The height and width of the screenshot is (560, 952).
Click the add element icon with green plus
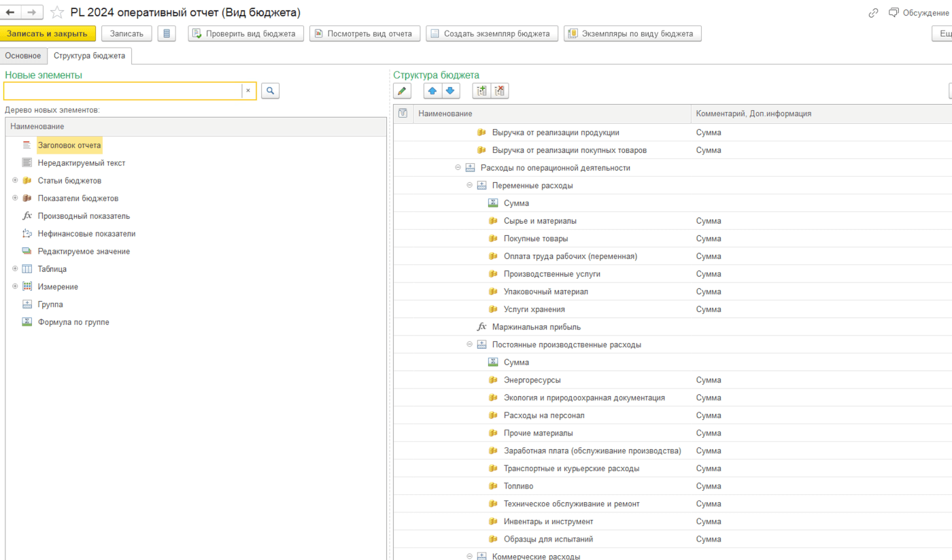click(481, 91)
